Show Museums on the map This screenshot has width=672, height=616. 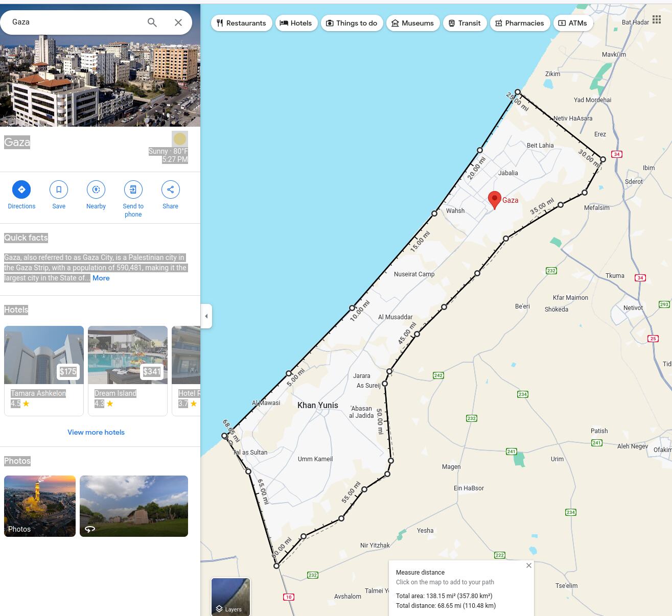click(x=413, y=23)
